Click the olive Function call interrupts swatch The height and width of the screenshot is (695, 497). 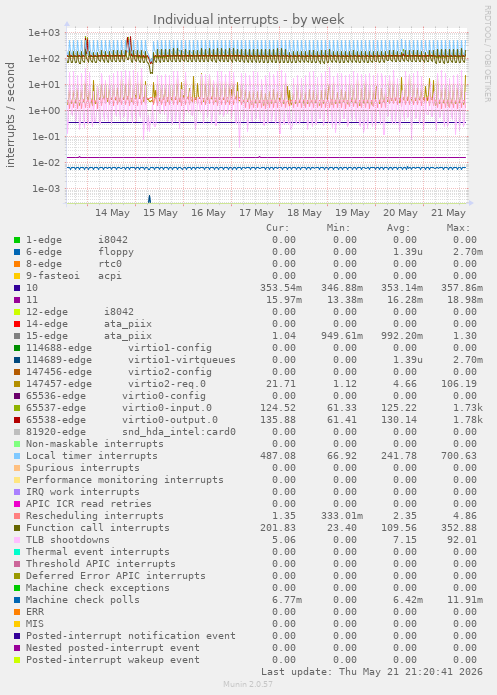17,528
